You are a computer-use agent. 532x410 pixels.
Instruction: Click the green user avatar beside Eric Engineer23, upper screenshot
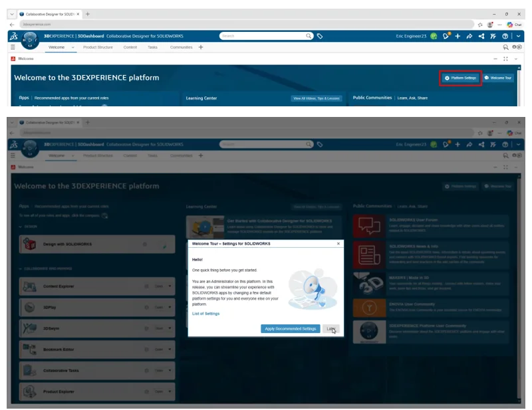(434, 36)
